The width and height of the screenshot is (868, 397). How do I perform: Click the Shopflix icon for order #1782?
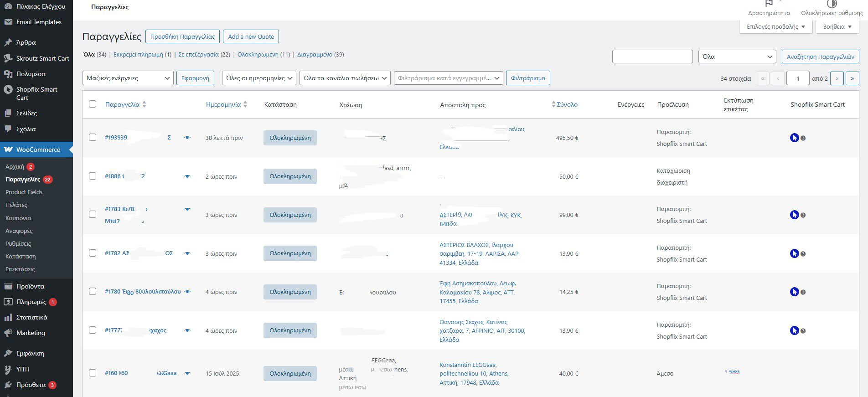[x=794, y=253]
